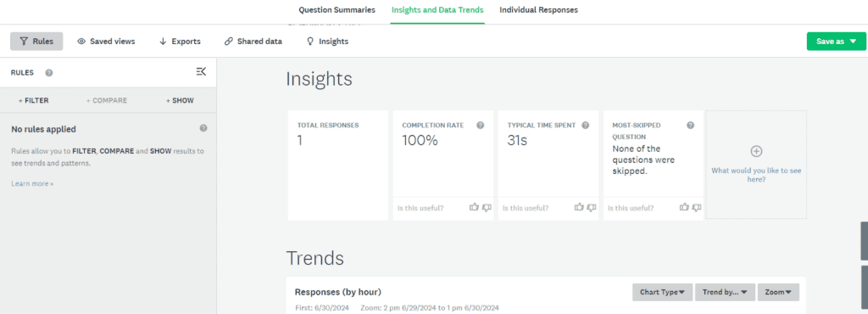Click help icon on Typical Time Spent card

pos(585,125)
